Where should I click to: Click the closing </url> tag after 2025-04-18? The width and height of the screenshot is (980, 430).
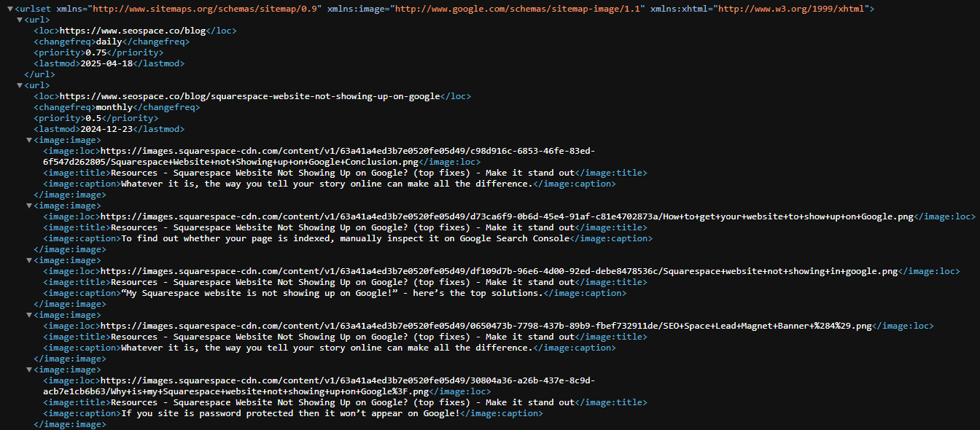(x=39, y=74)
